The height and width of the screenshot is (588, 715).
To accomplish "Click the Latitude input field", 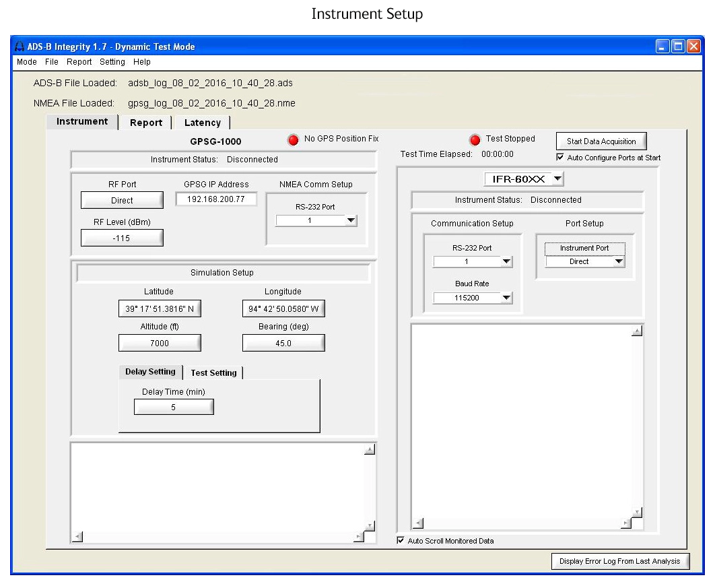I will (160, 309).
